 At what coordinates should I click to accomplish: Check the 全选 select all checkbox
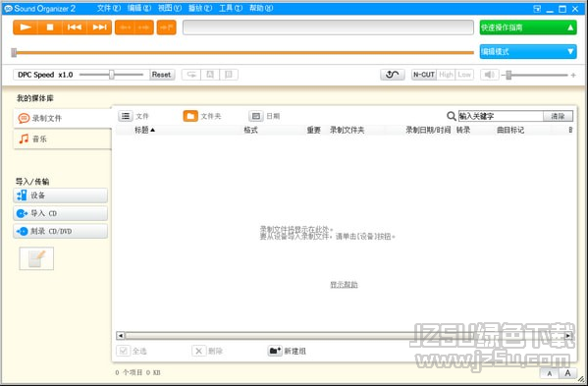tap(123, 351)
